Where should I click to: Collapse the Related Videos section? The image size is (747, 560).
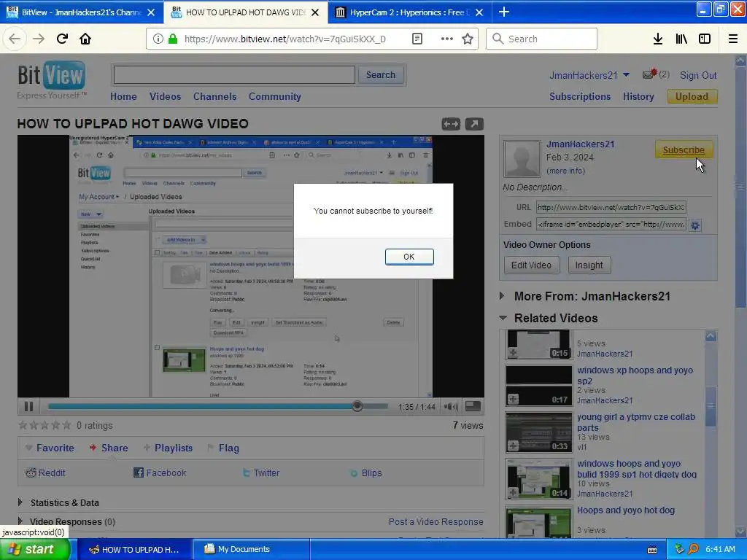[x=503, y=318]
